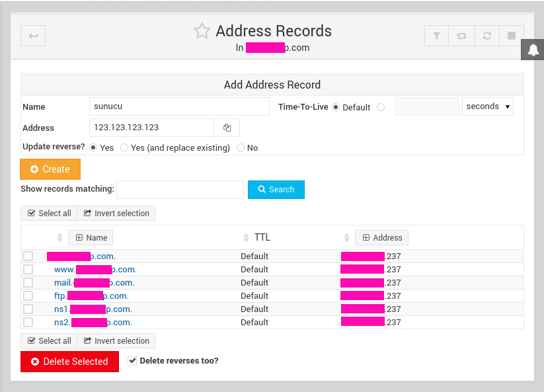Star Address Records page as favorite

pyautogui.click(x=202, y=31)
